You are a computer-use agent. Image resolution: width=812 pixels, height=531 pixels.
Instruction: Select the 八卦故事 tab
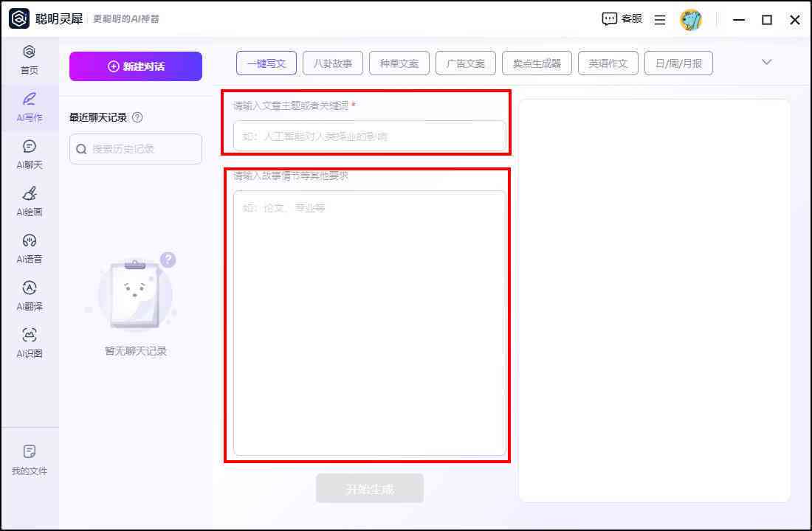click(x=332, y=63)
